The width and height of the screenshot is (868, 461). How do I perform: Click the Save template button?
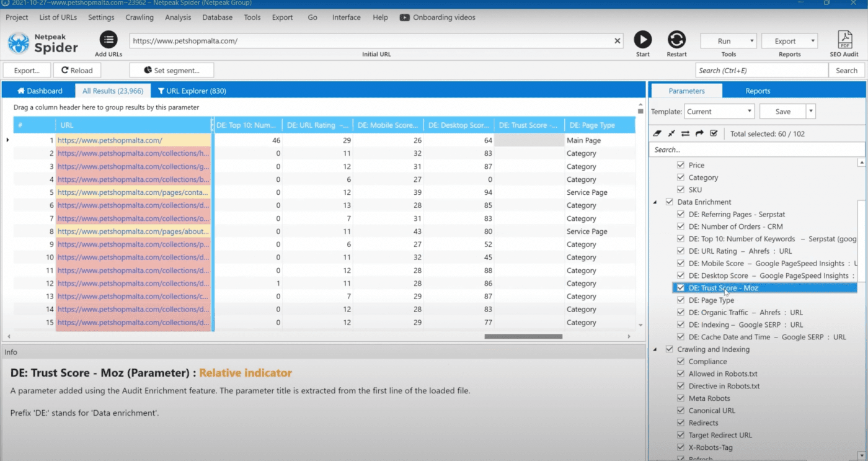782,112
